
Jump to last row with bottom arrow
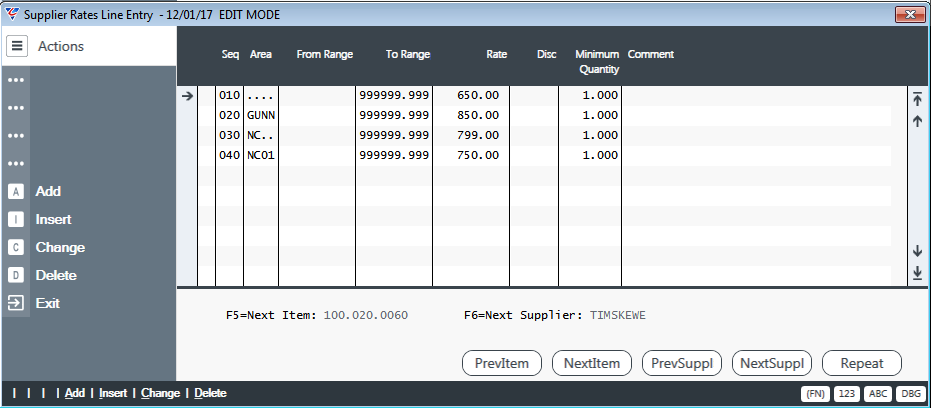(x=917, y=273)
